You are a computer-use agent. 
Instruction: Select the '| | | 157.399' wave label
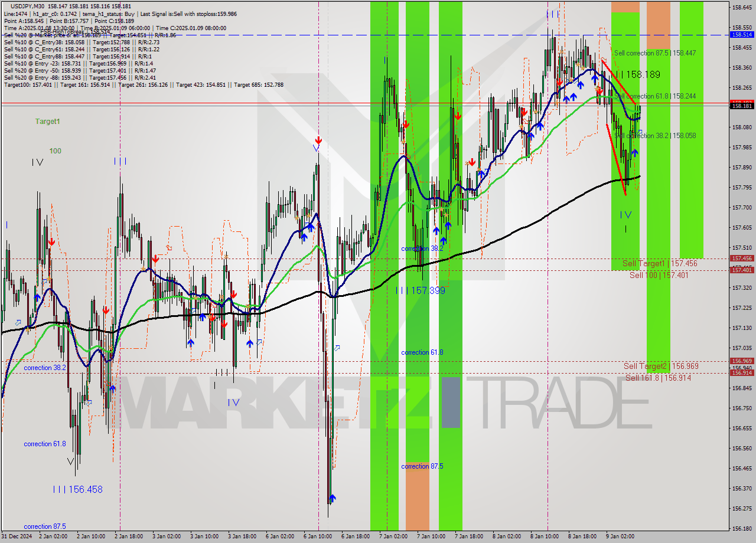point(421,291)
